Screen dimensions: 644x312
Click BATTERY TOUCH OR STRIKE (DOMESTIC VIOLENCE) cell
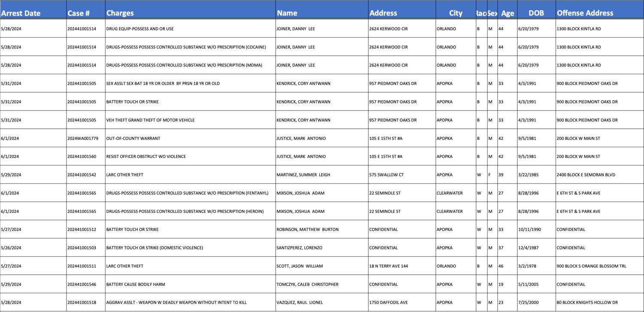point(191,248)
